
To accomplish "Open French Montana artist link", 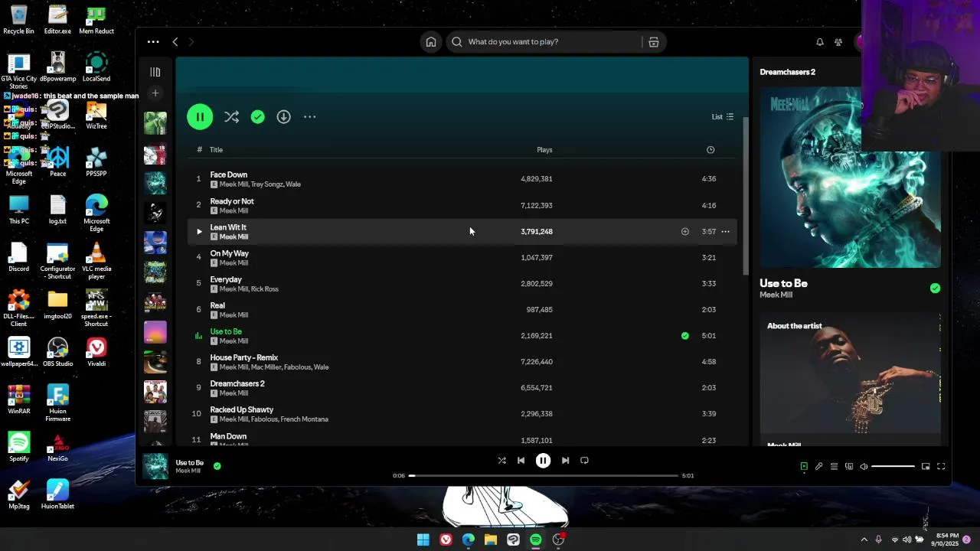I will pyautogui.click(x=305, y=419).
